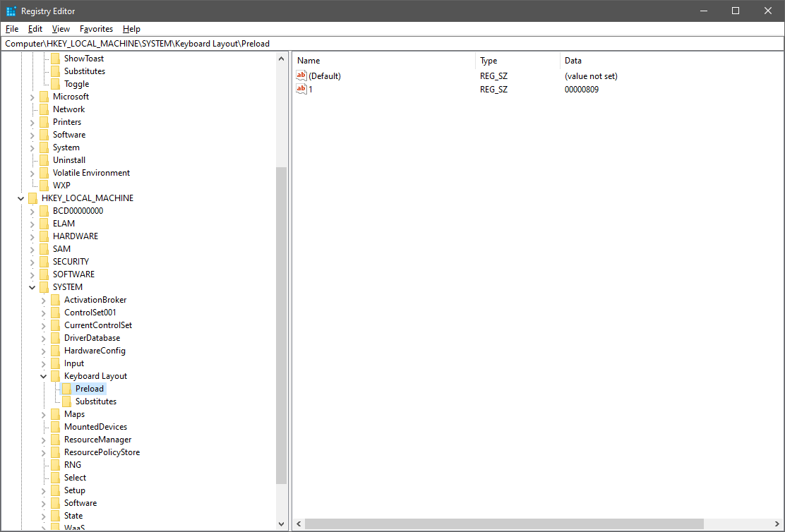Click the SYSTEM hive folder icon
This screenshot has height=532, width=785.
44,287
